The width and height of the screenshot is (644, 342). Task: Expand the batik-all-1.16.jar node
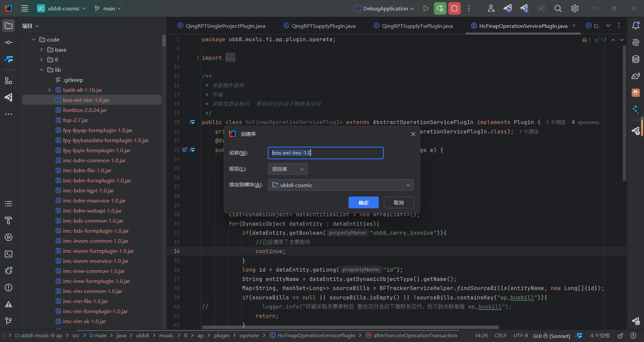click(x=50, y=90)
